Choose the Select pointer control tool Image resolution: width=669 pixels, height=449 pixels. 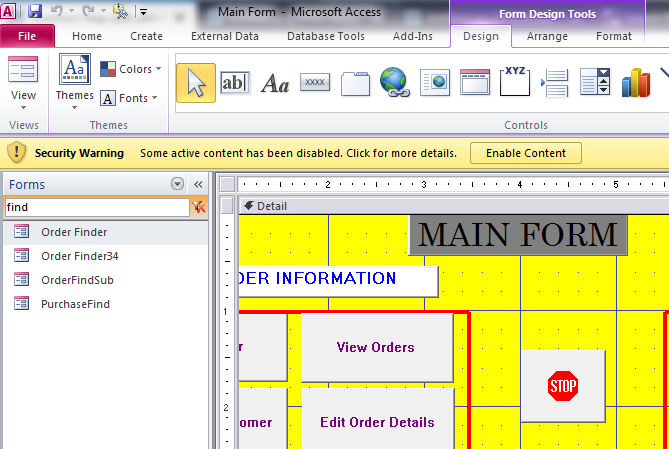pyautogui.click(x=196, y=83)
